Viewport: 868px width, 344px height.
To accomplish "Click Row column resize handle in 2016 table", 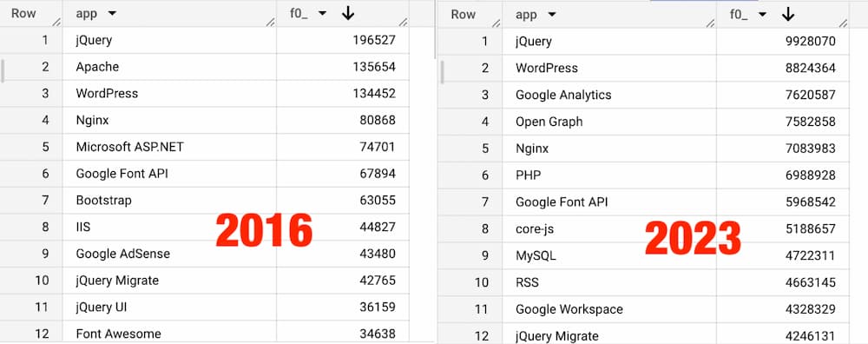I will pyautogui.click(x=56, y=23).
